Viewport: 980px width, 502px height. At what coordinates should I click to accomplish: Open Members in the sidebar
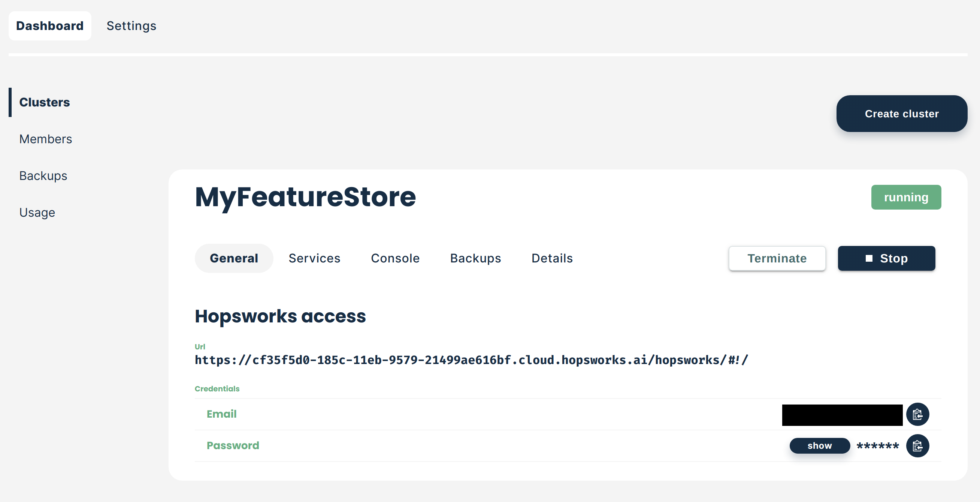[46, 139]
